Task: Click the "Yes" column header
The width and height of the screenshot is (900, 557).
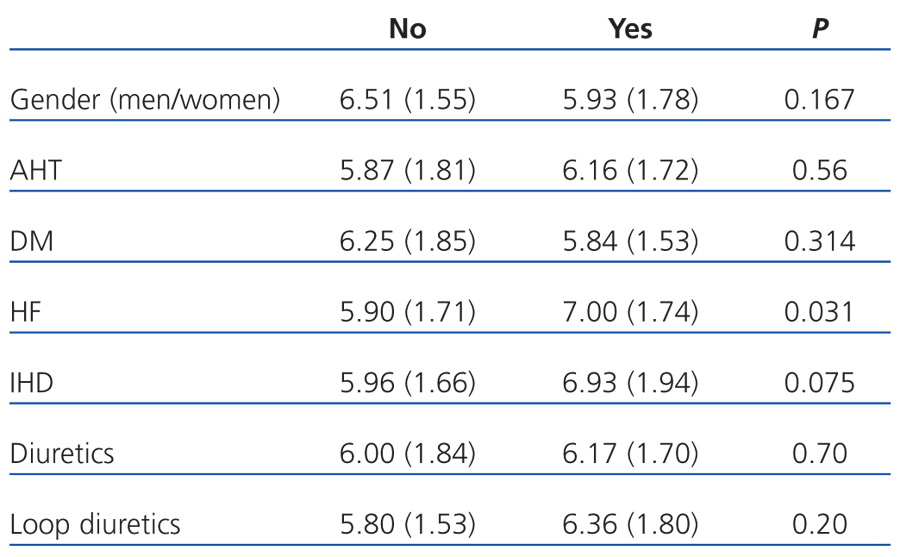Action: point(630,28)
